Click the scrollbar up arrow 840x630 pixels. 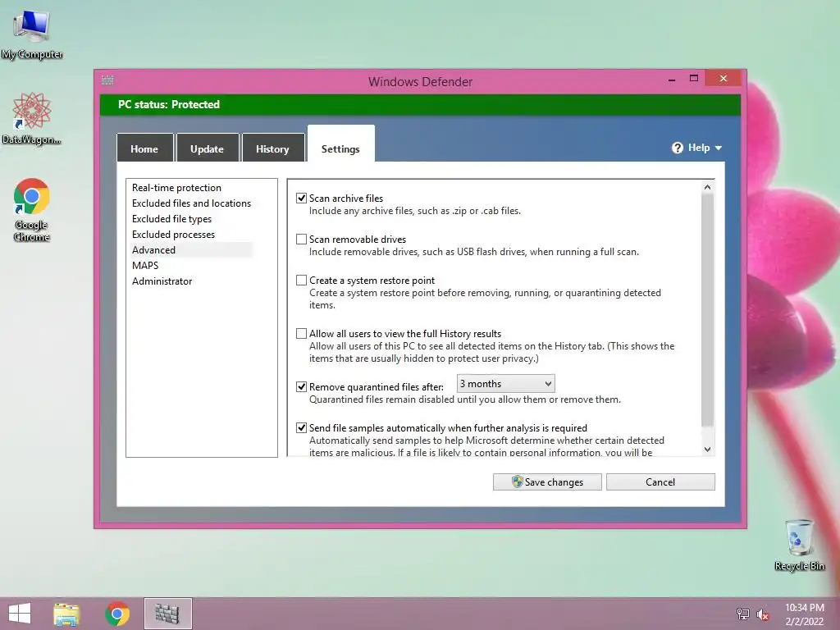pyautogui.click(x=707, y=187)
